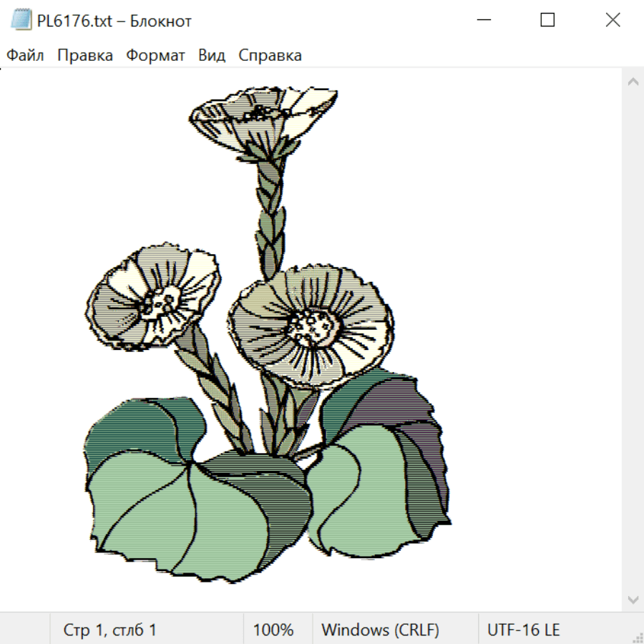Open the Вид menu
644x644 pixels.
coord(212,56)
